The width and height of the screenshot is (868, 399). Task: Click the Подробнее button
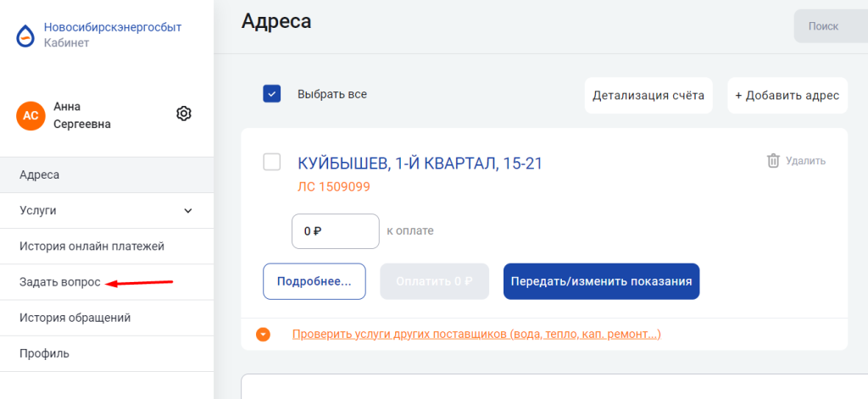(314, 281)
